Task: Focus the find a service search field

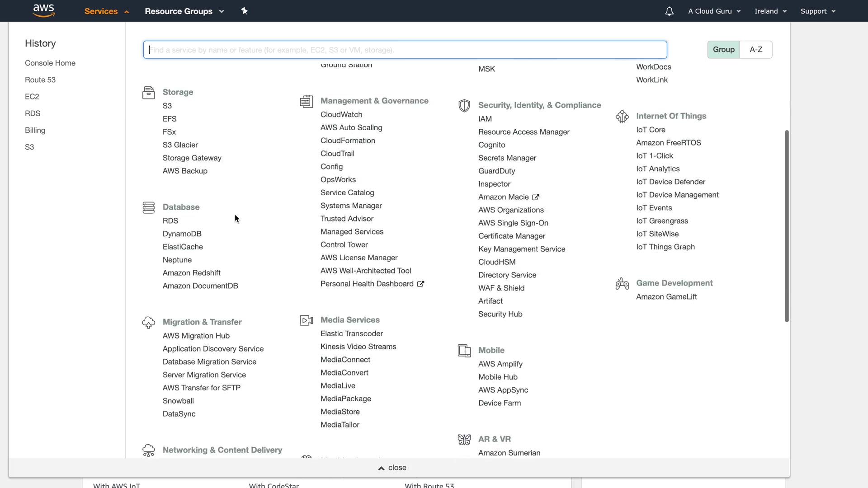Action: click(x=405, y=50)
